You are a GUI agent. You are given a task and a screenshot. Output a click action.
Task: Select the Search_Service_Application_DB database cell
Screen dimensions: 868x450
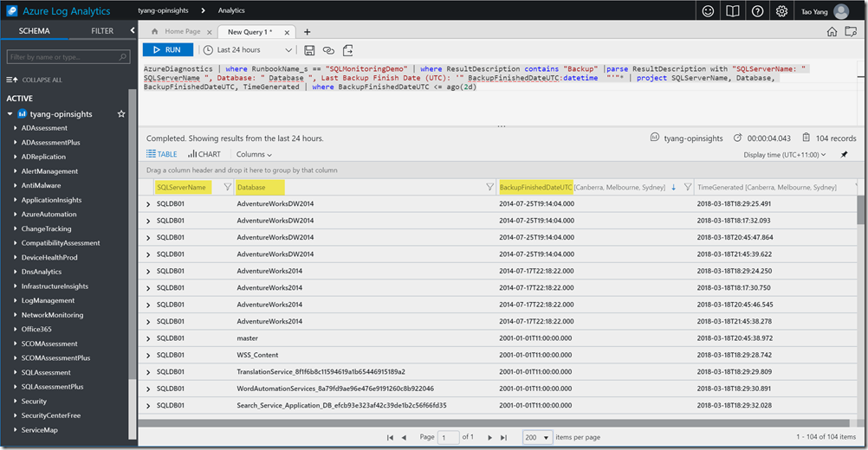[x=341, y=405]
